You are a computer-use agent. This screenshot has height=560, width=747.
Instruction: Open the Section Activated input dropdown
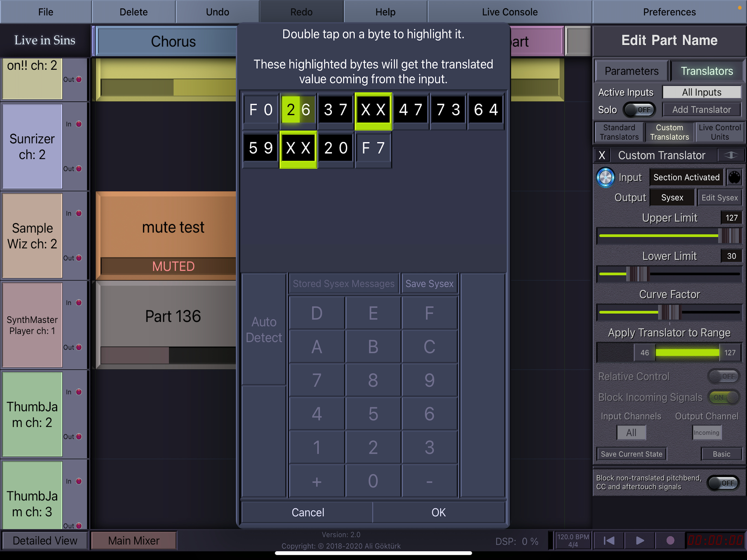coord(686,177)
